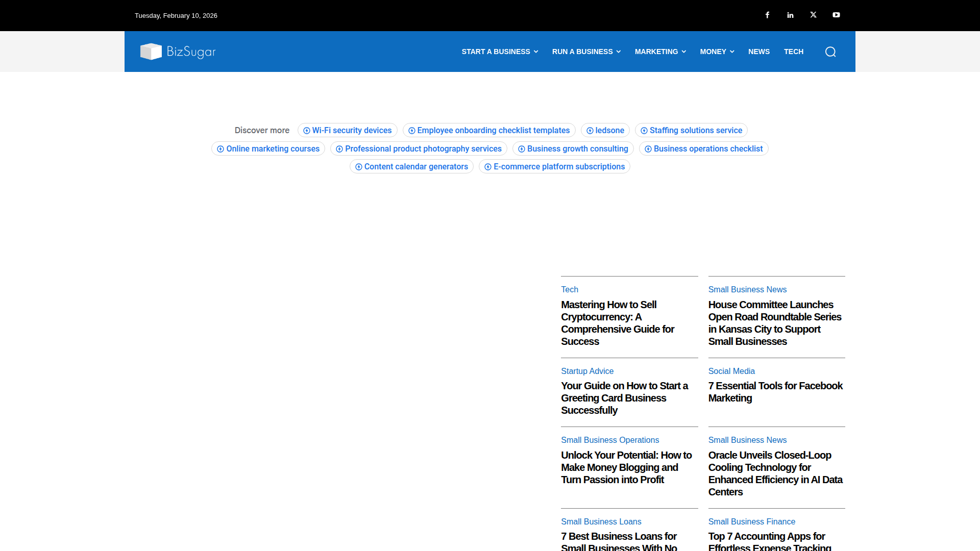Click plus icon on Staffing solutions service tag
Image resolution: width=980 pixels, height=551 pixels.
point(644,131)
